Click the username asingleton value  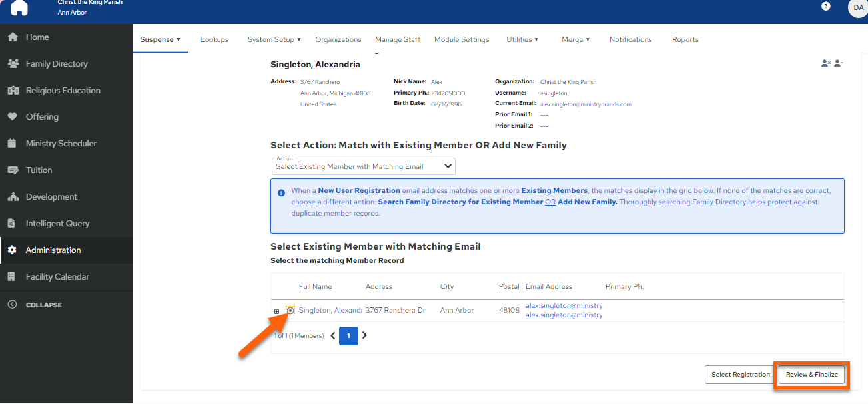pos(554,93)
